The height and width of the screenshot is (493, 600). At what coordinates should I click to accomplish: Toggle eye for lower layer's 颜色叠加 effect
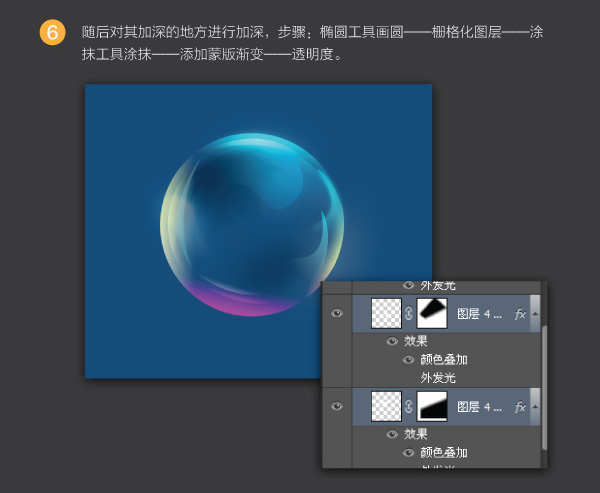point(408,452)
